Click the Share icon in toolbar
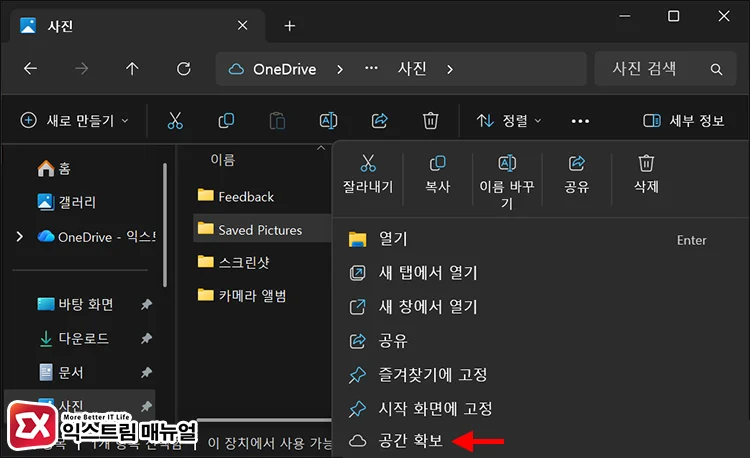This screenshot has height=458, width=750. (380, 120)
